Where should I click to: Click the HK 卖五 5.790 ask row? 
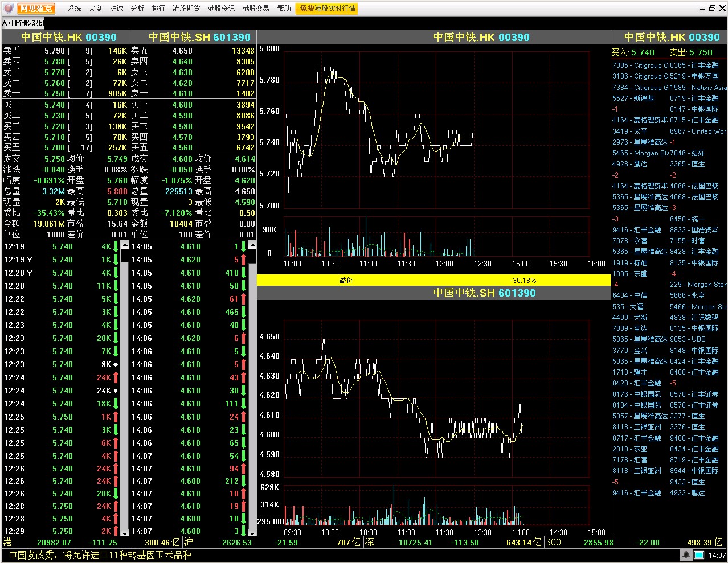click(x=66, y=51)
